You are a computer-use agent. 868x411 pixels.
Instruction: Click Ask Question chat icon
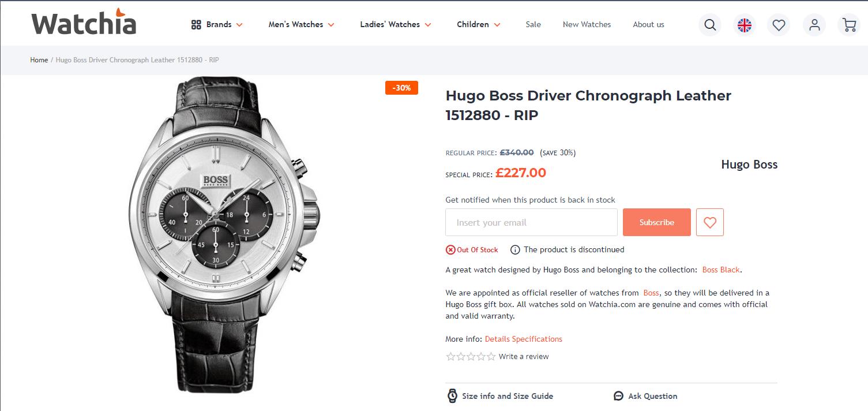[619, 396]
